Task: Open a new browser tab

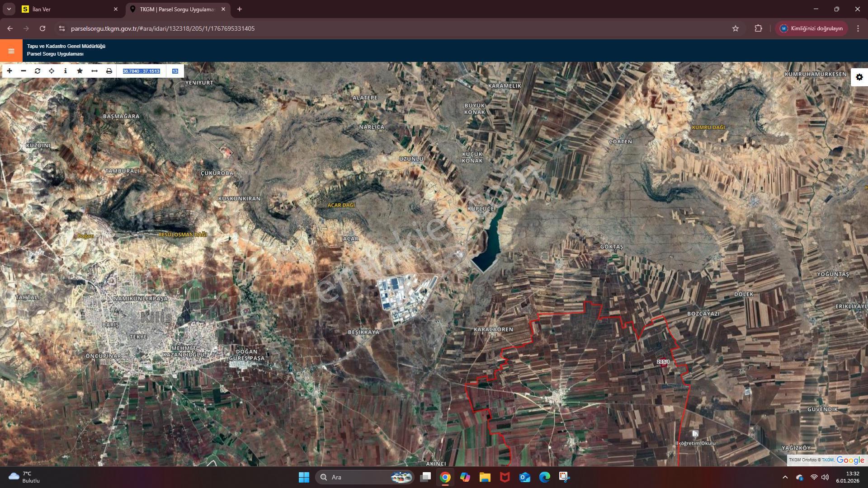Action: (x=240, y=9)
